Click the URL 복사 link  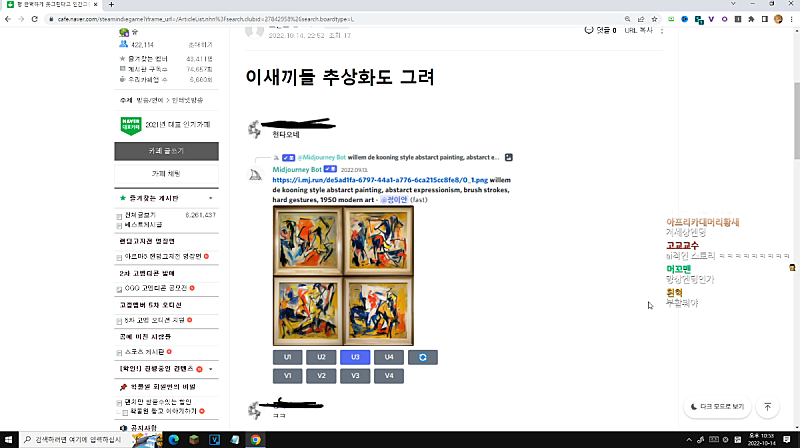(638, 31)
